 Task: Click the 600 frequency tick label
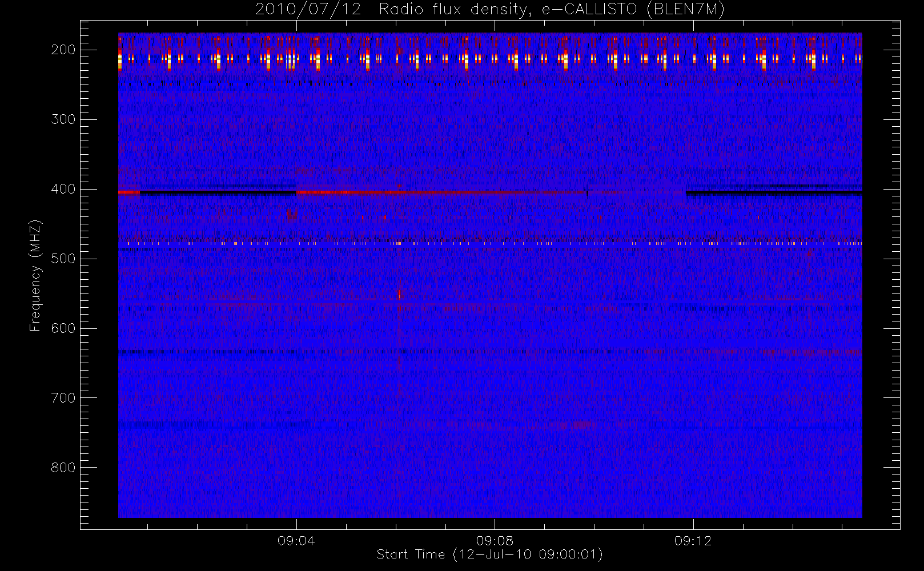(x=63, y=328)
